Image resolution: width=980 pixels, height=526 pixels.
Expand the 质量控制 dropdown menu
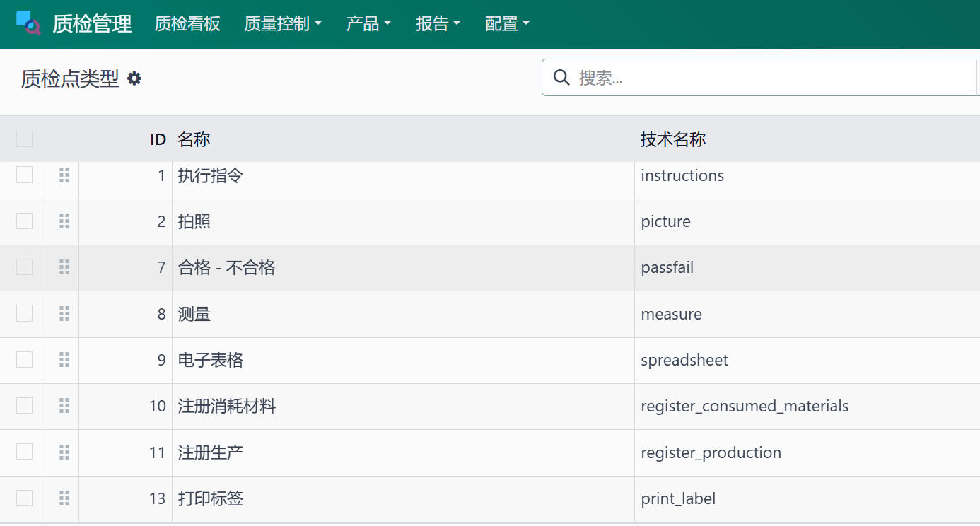pos(283,24)
